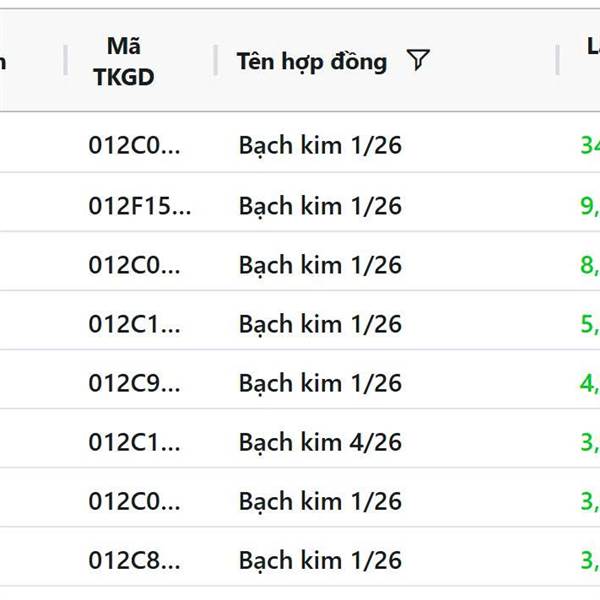
Task: Click divider right of Tên hợp đồng filter
Action: (557, 61)
